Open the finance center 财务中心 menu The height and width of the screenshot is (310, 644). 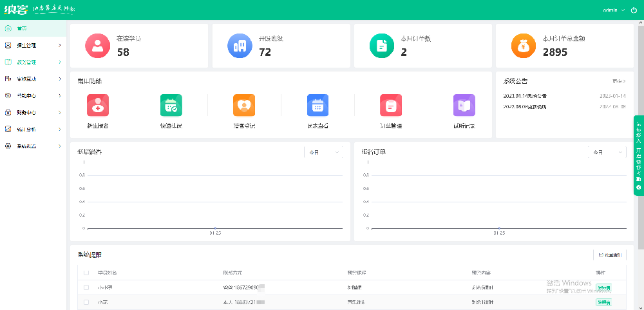(x=33, y=112)
